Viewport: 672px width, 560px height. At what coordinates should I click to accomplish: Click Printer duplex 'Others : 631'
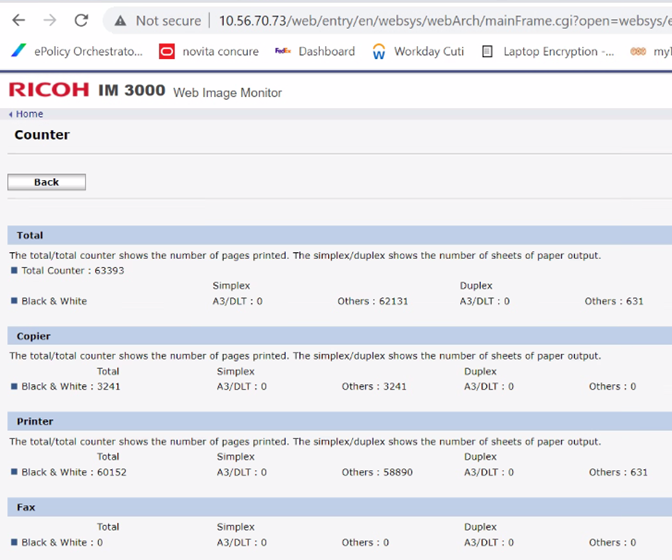point(618,472)
